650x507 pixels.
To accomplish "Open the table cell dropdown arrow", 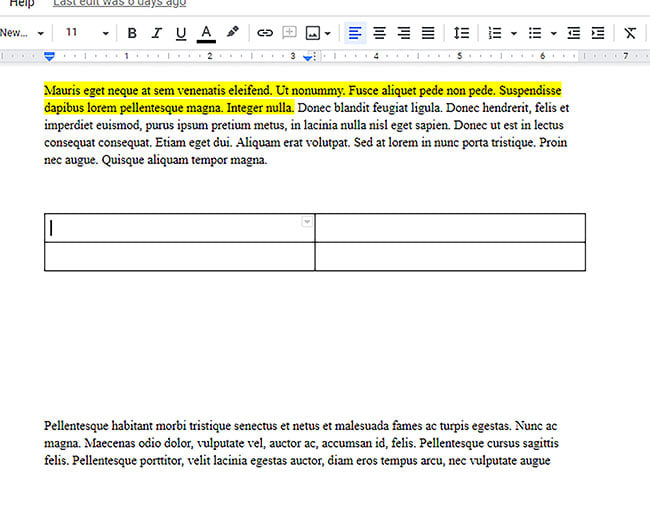I will 307,222.
